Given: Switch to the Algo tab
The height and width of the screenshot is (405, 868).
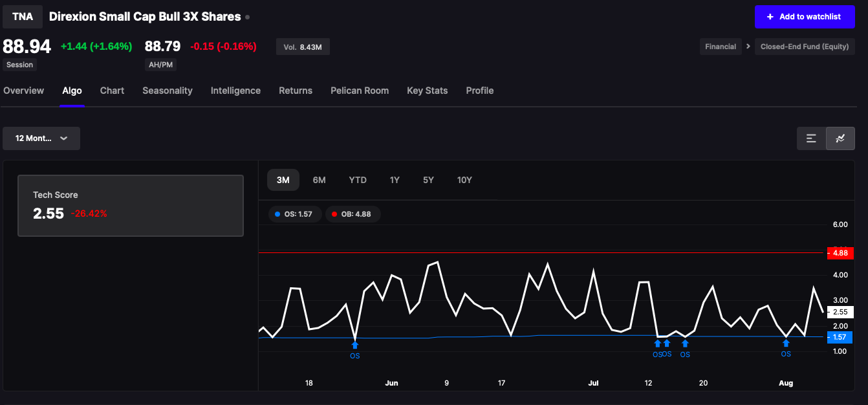Looking at the screenshot, I should coord(72,91).
